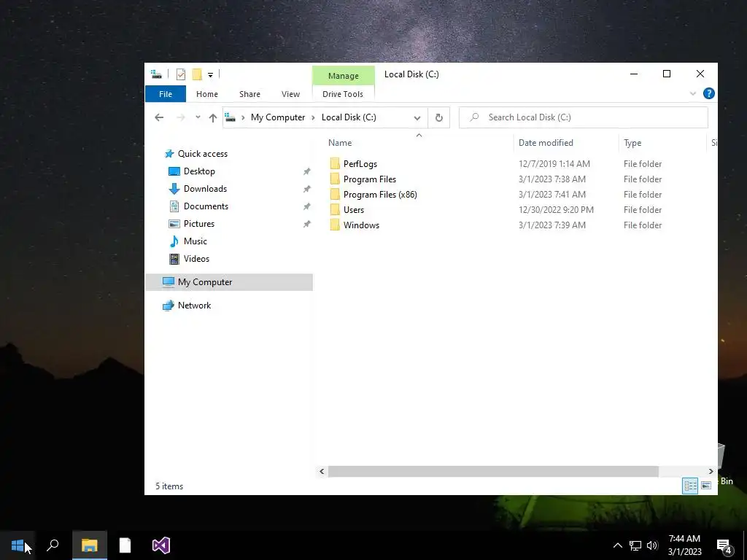Image resolution: width=747 pixels, height=560 pixels.
Task: Expand the chevron after My Computer breadcrumb
Action: (x=313, y=117)
